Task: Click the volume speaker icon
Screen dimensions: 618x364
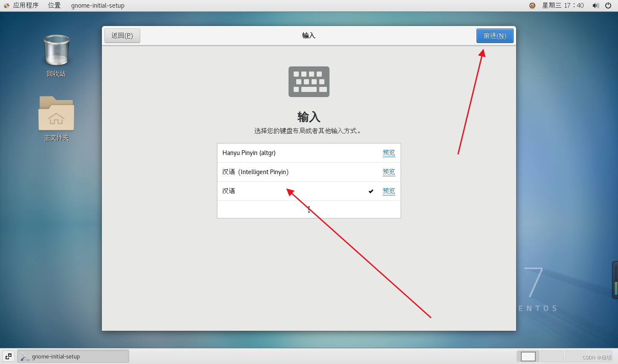Action: tap(596, 6)
